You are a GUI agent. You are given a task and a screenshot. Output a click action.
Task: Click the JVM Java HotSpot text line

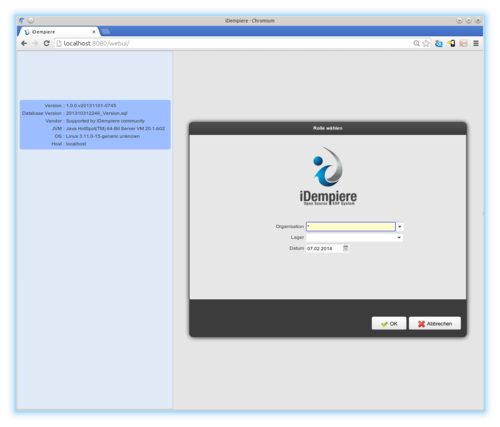coord(108,128)
